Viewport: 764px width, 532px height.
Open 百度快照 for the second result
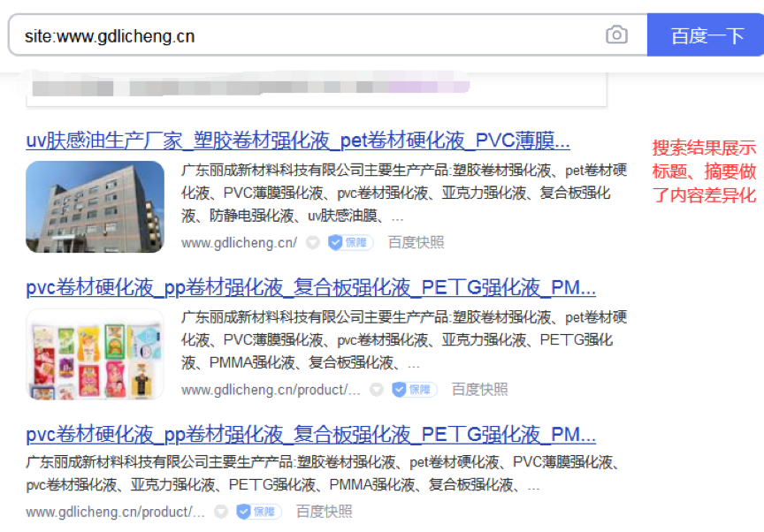(480, 390)
